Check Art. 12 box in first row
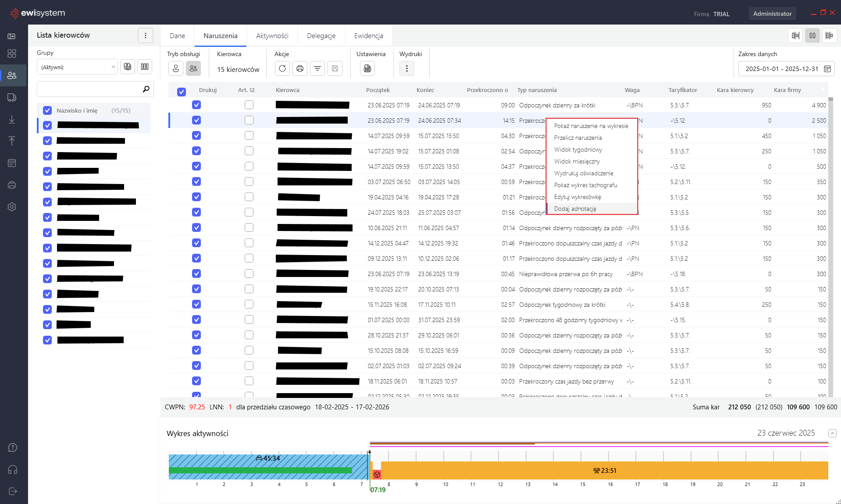This screenshot has height=504, width=841. 249,105
